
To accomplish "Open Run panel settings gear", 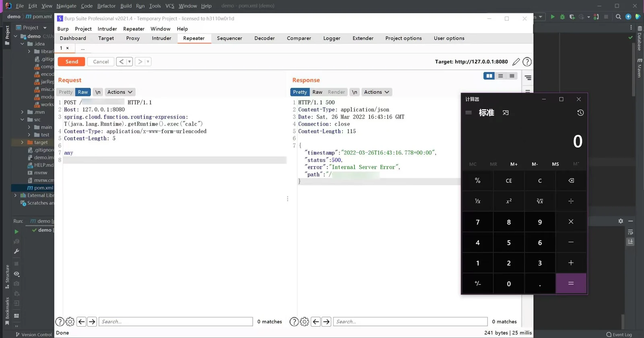I will [621, 221].
